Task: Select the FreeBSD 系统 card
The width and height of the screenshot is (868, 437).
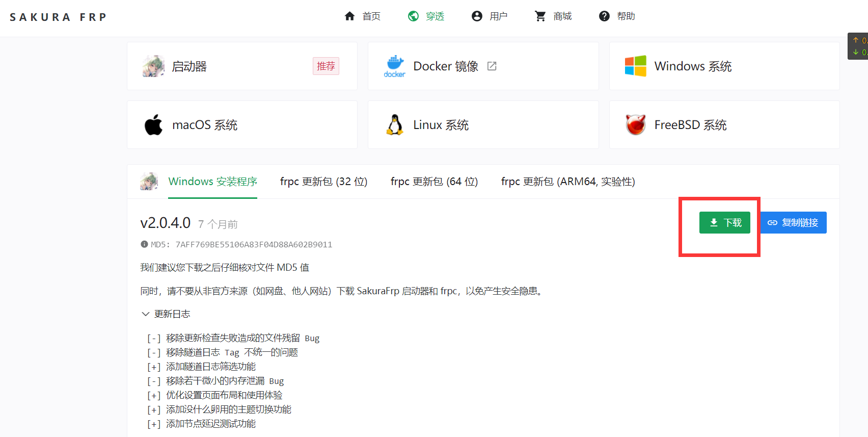Action: [724, 125]
